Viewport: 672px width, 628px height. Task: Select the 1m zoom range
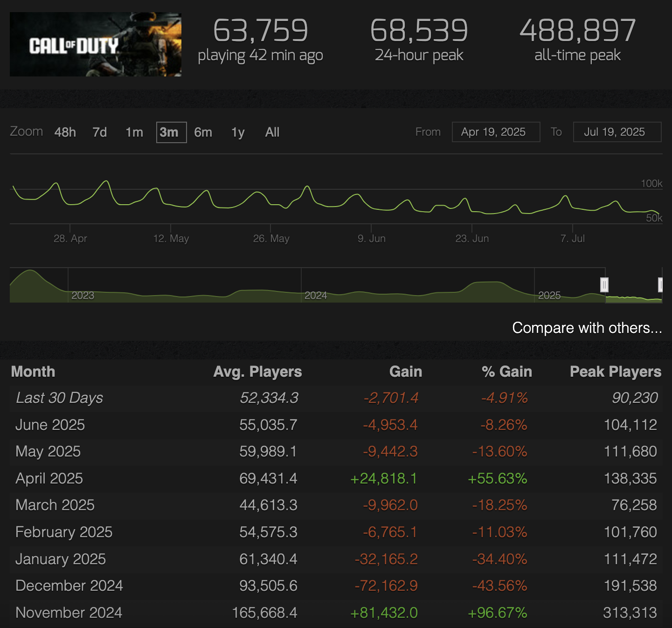[134, 132]
